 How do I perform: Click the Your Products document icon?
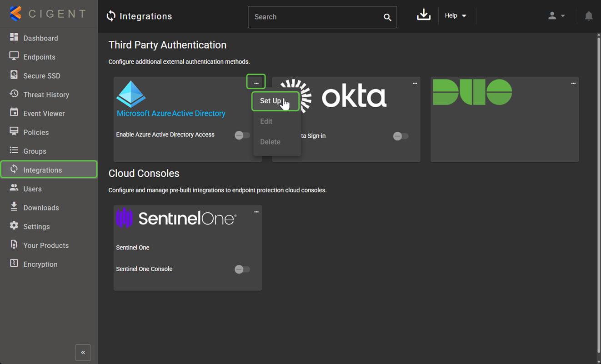(14, 244)
